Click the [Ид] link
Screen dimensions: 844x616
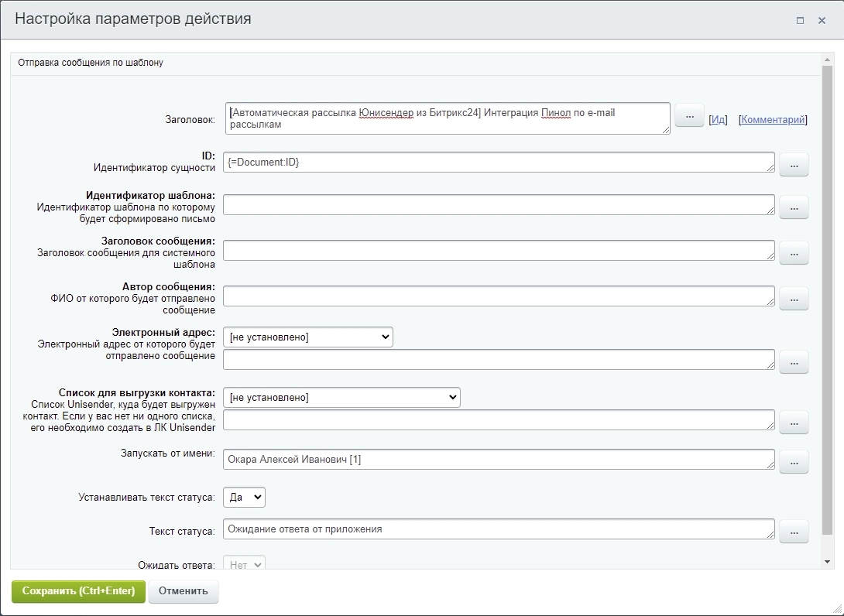coord(718,120)
